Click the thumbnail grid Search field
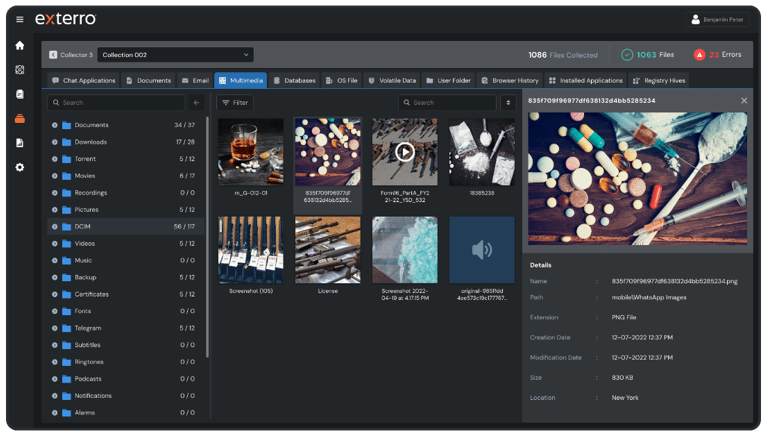The width and height of the screenshot is (768, 436). [x=447, y=102]
